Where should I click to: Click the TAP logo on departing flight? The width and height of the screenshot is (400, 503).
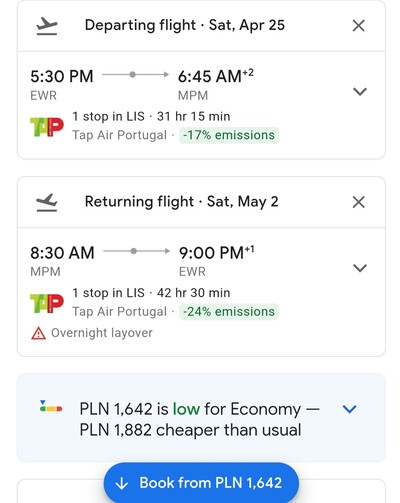[x=47, y=127]
